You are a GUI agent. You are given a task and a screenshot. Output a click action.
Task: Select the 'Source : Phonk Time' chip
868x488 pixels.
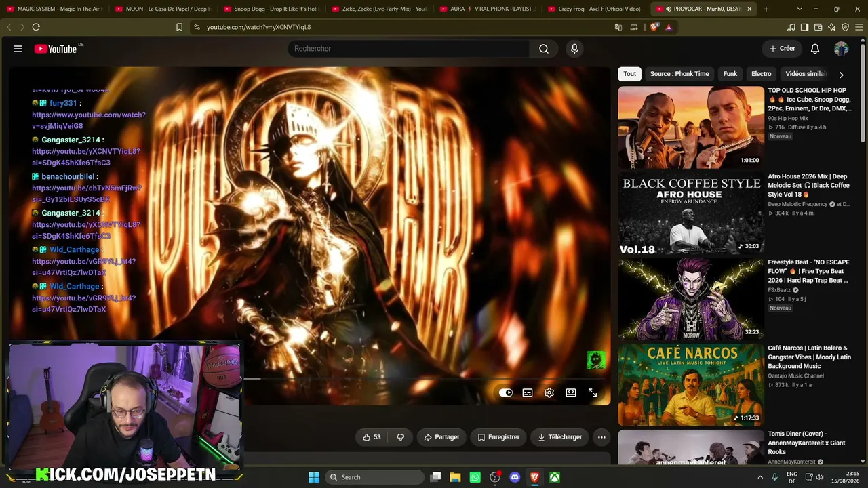click(679, 74)
